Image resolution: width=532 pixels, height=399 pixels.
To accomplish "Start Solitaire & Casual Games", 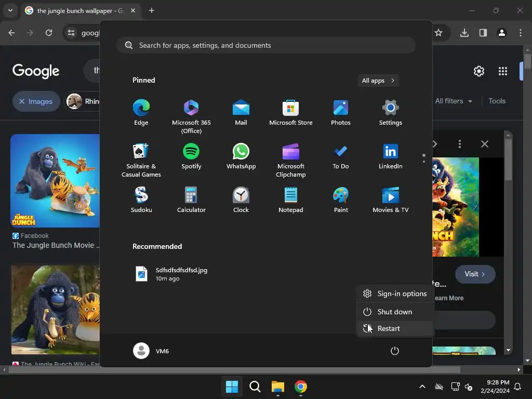I will (141, 161).
